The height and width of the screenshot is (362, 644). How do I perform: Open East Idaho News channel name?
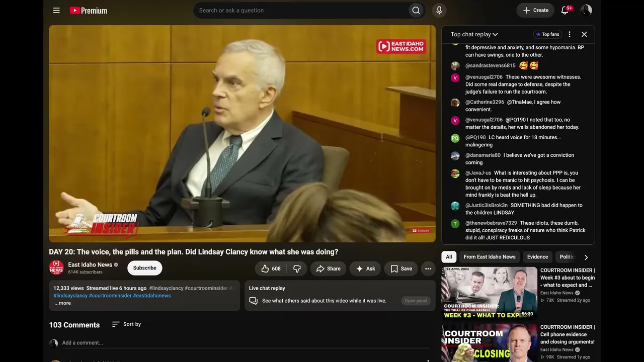pyautogui.click(x=90, y=264)
